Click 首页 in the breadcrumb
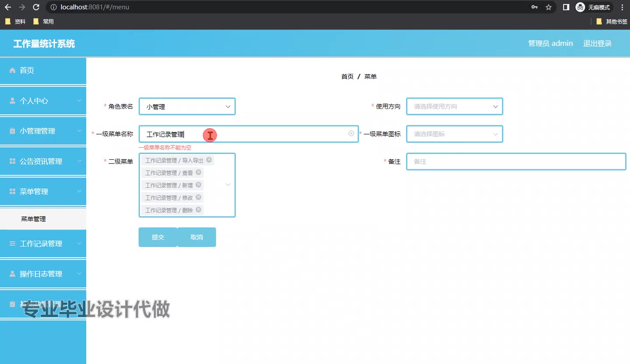The width and height of the screenshot is (630, 364). [x=347, y=77]
